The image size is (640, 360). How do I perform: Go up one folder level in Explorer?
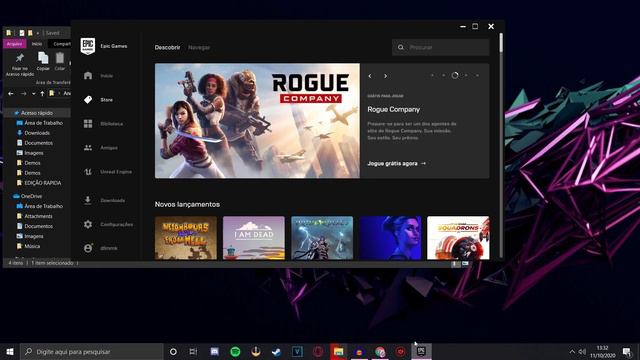pos(42,94)
